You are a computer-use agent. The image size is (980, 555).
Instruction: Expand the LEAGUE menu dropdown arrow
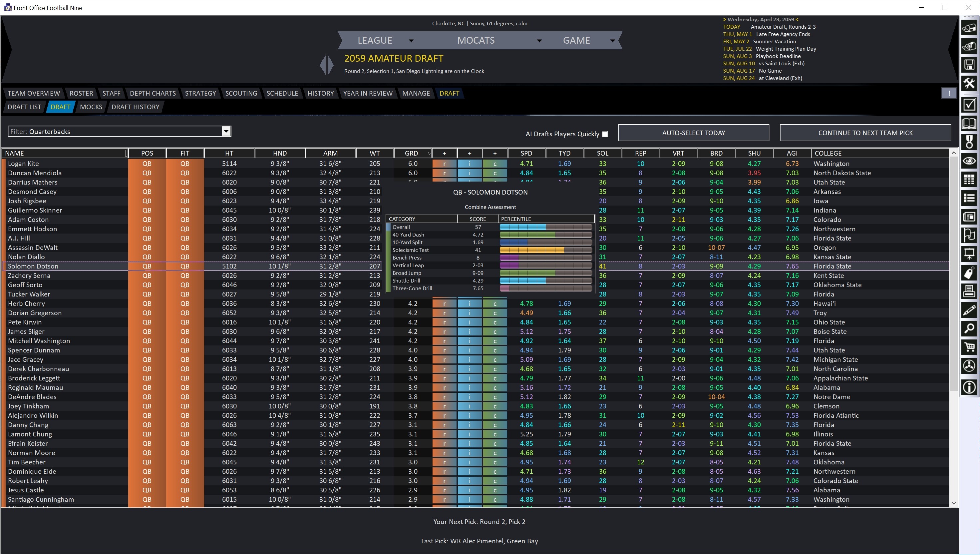(x=411, y=40)
